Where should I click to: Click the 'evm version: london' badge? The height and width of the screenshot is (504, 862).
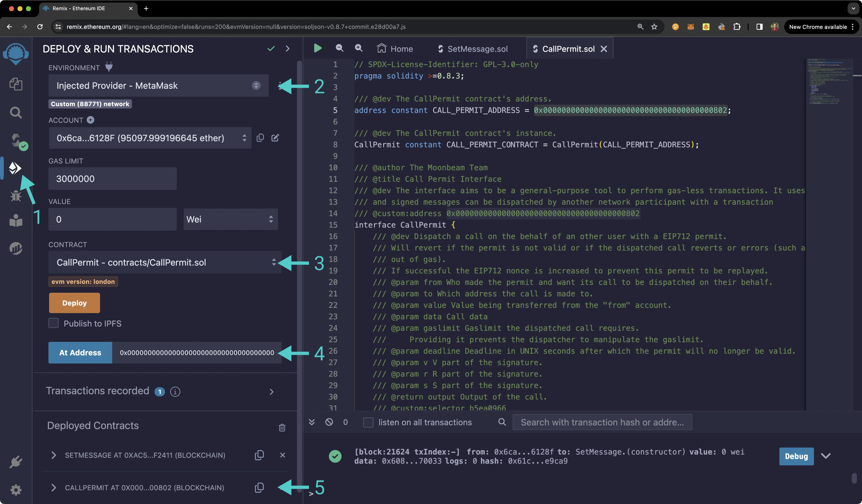(x=83, y=282)
